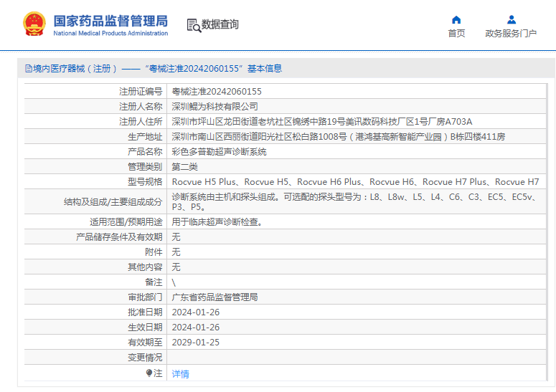Image resolution: width=556 pixels, height=392 pixels.
Task: Click the document icon before 境内医疗器械
Action: click(28, 69)
